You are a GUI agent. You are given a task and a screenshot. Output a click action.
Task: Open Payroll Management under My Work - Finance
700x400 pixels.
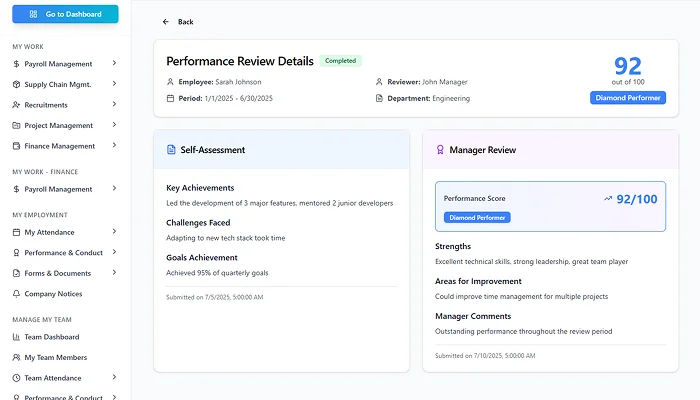58,189
